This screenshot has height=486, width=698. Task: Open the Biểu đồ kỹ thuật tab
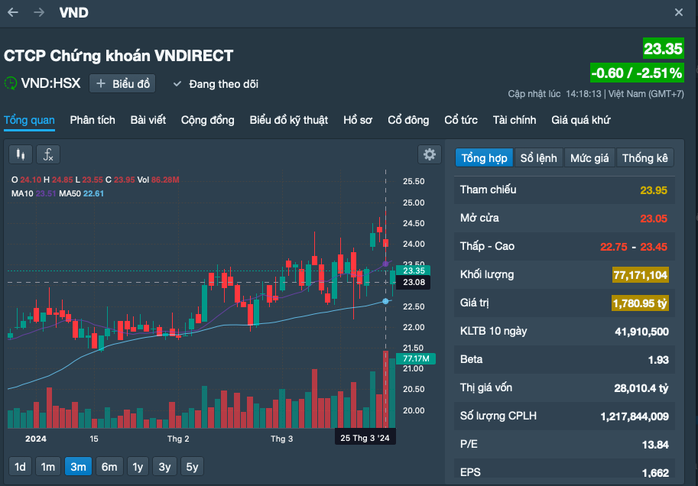pyautogui.click(x=289, y=120)
